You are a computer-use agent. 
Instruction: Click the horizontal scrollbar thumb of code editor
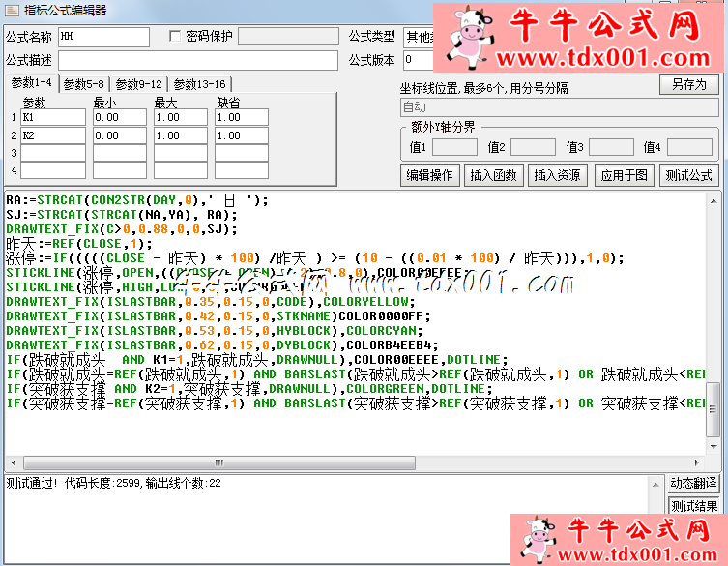pyautogui.click(x=219, y=462)
